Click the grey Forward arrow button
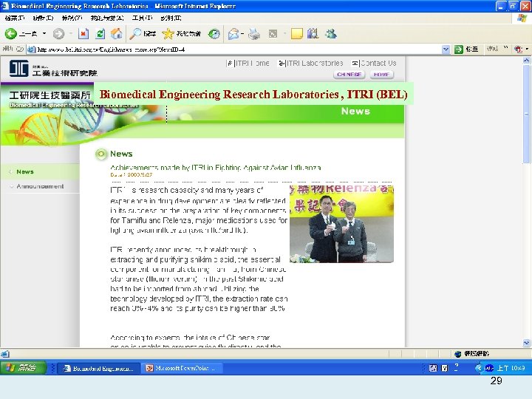 coord(58,33)
